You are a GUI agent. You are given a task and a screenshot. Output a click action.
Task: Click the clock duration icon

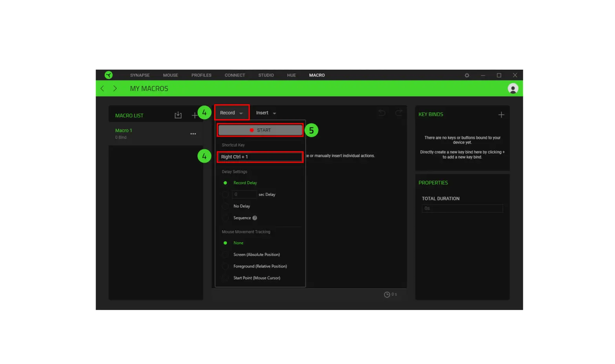click(387, 294)
